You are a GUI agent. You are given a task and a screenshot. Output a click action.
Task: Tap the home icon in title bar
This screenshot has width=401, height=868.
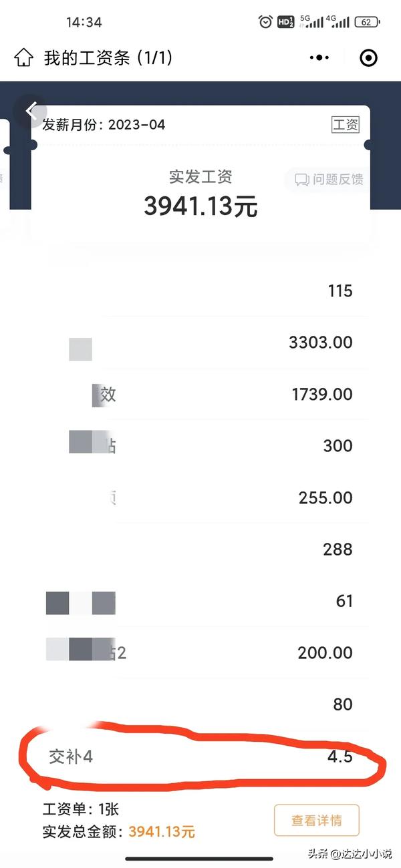[x=23, y=58]
